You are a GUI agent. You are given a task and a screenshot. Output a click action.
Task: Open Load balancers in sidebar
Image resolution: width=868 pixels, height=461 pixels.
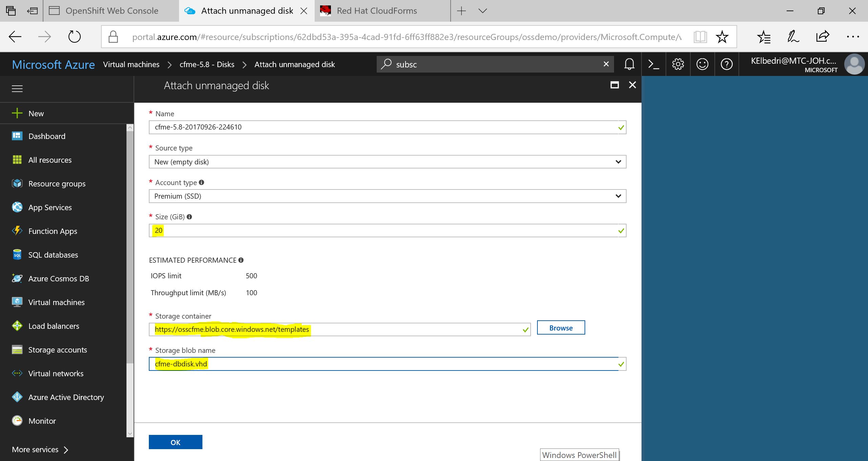54,326
